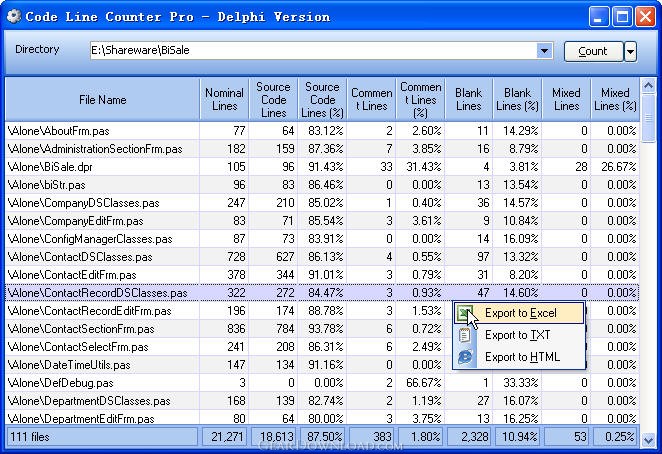Click the Directory label
This screenshot has height=454, width=662.
click(x=37, y=49)
